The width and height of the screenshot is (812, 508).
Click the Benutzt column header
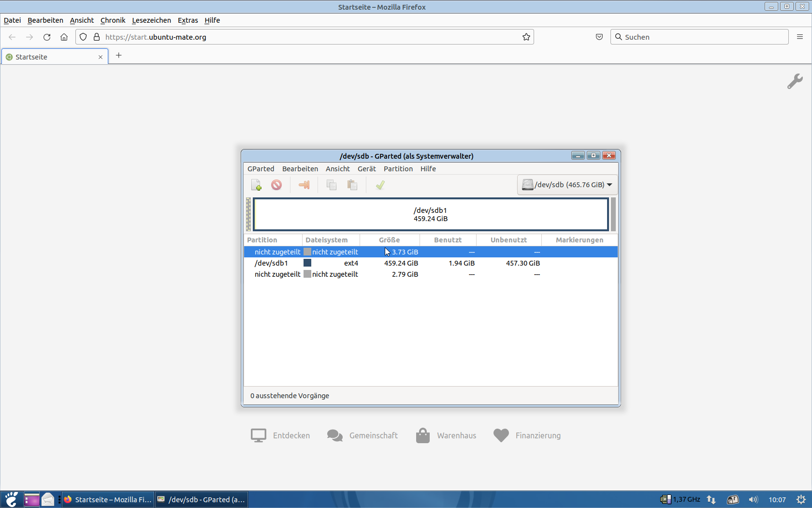click(448, 240)
